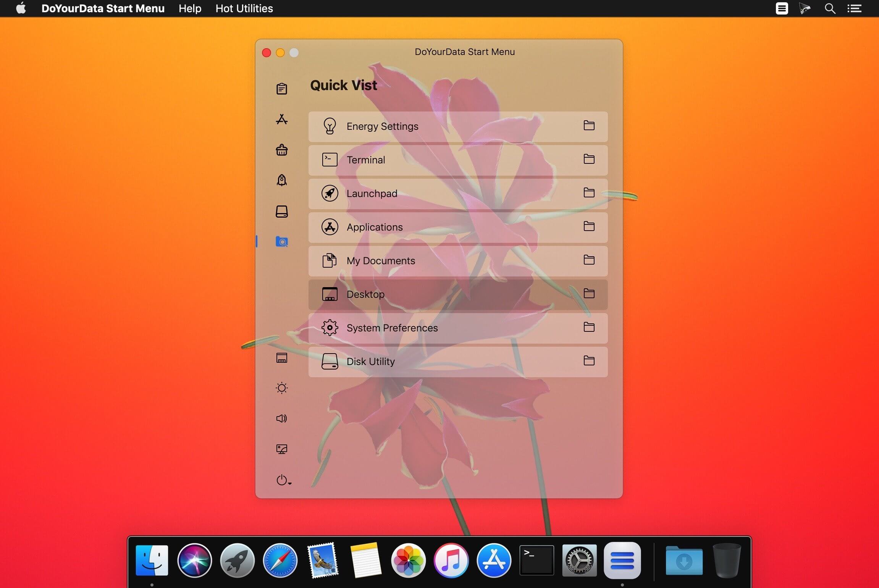The image size is (879, 588).
Task: Reveal Launchpad with its folder icon
Action: pos(589,193)
